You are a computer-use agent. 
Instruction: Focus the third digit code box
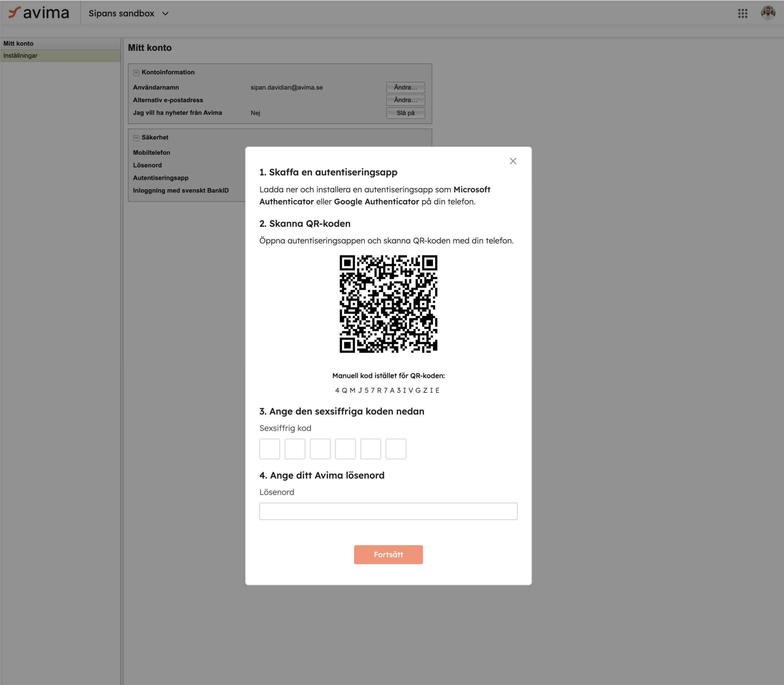[x=320, y=449]
